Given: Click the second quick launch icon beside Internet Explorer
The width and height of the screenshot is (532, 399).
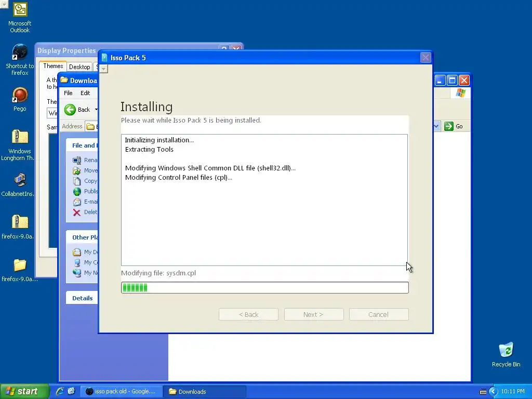Looking at the screenshot, I should click(71, 391).
